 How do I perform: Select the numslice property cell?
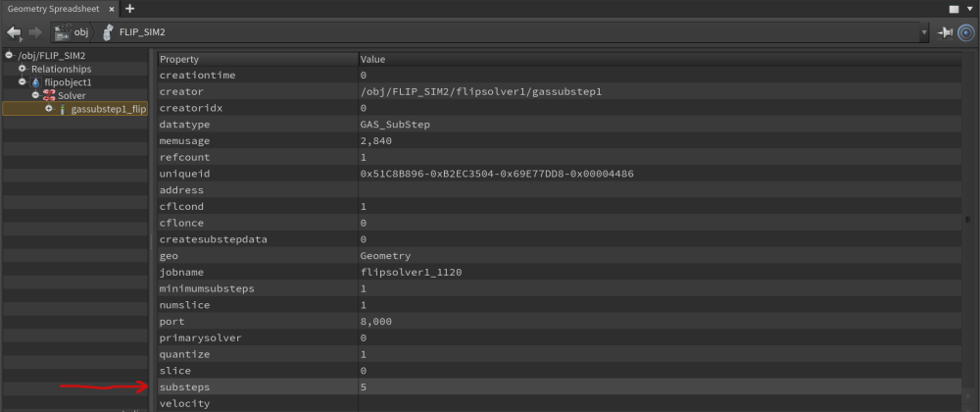click(258, 305)
